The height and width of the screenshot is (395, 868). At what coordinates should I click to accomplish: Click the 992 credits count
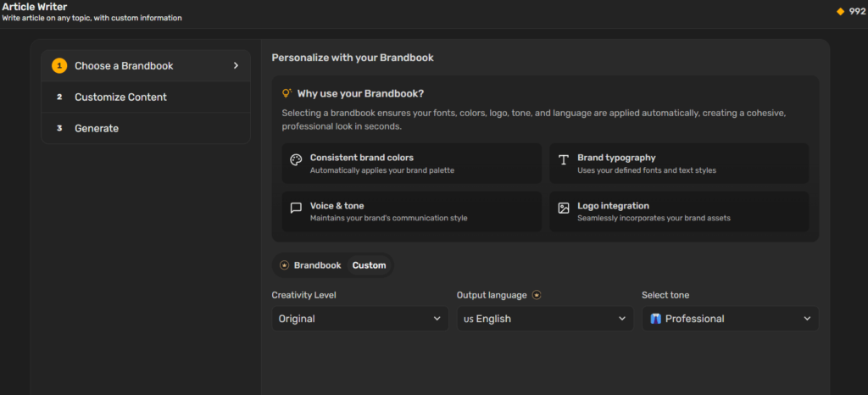click(857, 11)
